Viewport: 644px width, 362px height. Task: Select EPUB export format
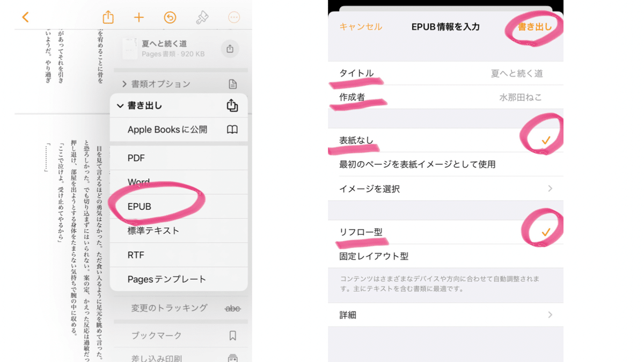[179, 206]
